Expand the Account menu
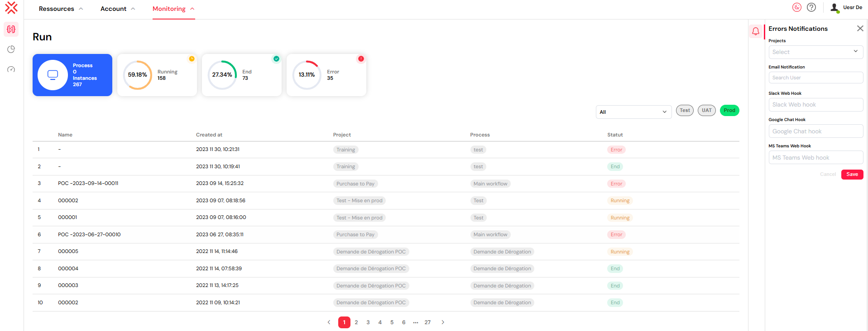Image resolution: width=868 pixels, height=331 pixels. [x=118, y=9]
